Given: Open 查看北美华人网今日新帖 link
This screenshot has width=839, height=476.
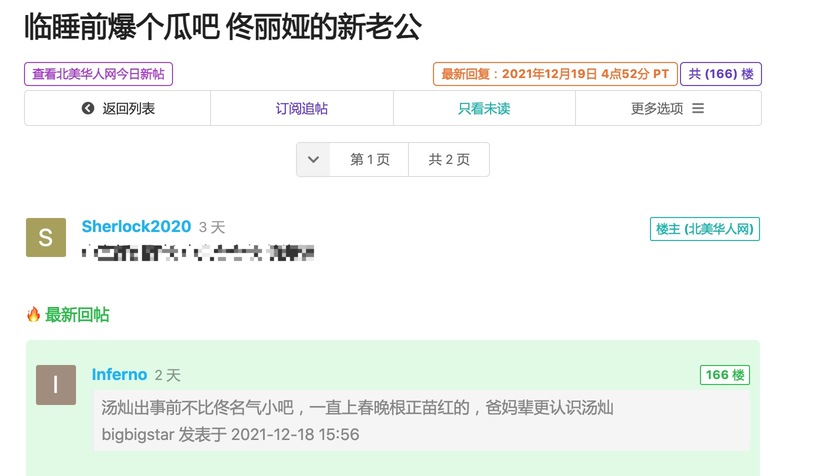Looking at the screenshot, I should tap(105, 74).
